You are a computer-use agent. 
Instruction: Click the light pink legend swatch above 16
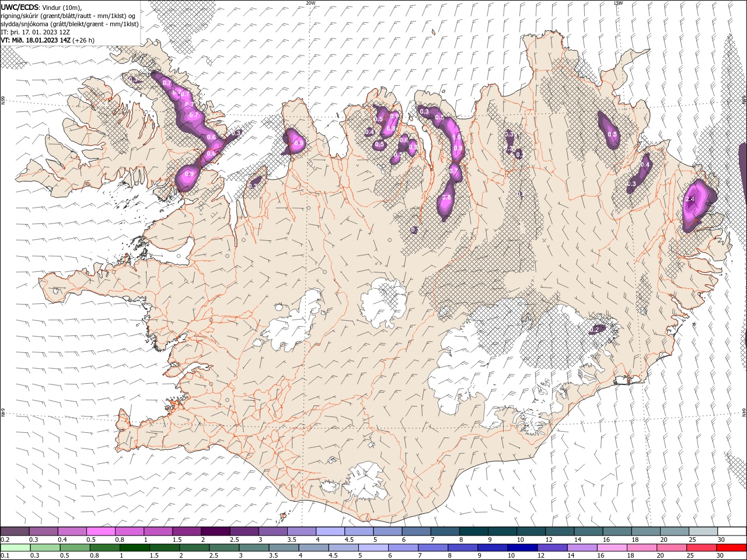coord(612,547)
